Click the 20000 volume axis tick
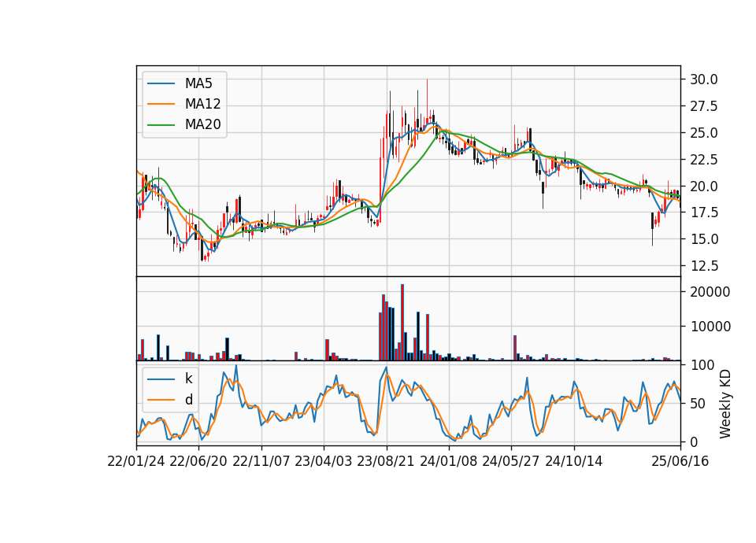The width and height of the screenshot is (756, 543). [710, 292]
